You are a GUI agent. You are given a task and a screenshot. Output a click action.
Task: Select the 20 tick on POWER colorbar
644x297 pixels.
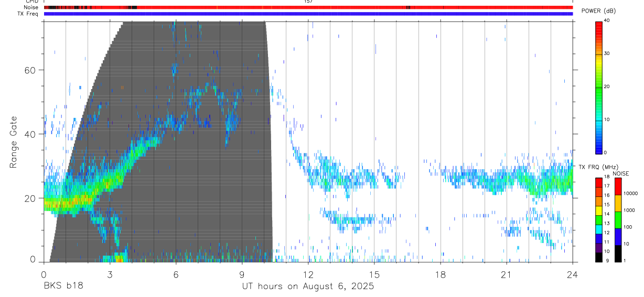[x=606, y=87]
